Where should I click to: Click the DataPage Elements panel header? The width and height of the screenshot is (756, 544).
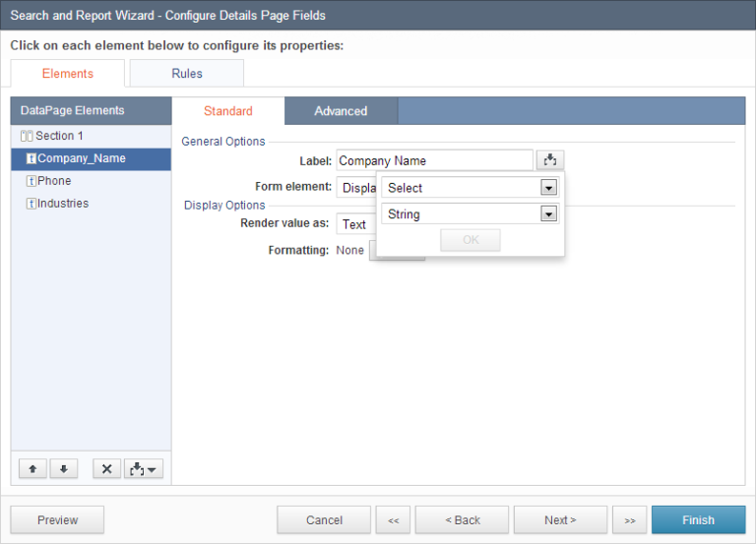(92, 111)
